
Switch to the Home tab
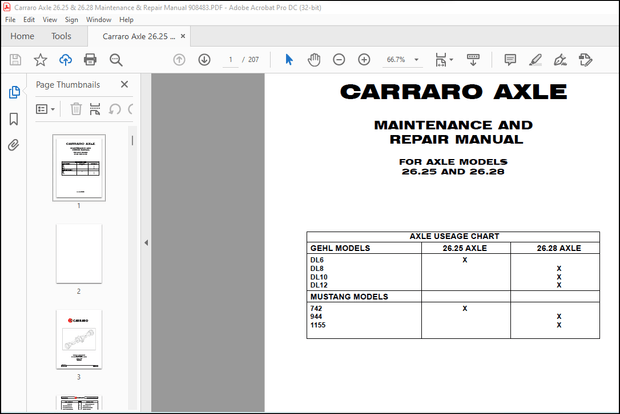pyautogui.click(x=22, y=36)
